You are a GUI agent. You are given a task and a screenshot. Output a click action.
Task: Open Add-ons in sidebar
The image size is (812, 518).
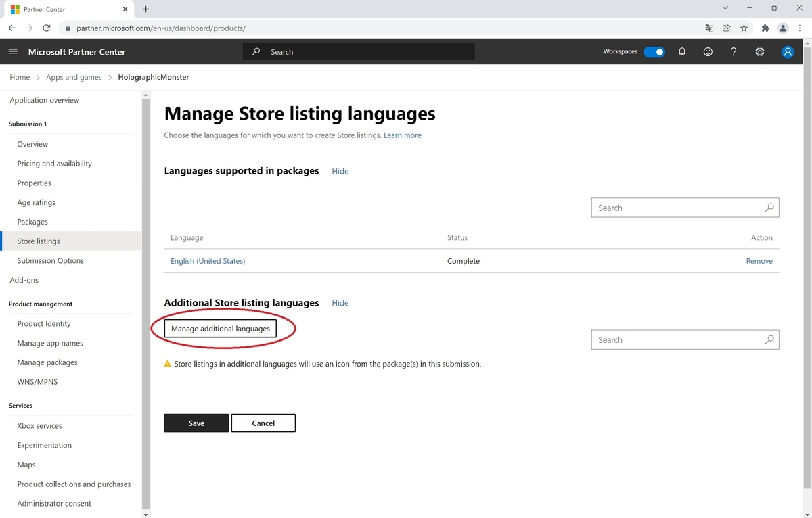(24, 280)
